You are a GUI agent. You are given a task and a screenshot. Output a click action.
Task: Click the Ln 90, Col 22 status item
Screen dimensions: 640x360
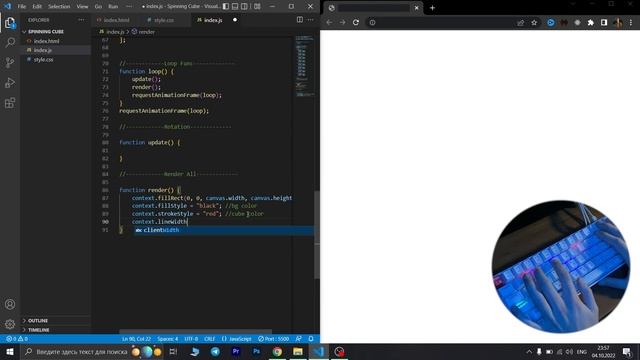click(x=136, y=339)
